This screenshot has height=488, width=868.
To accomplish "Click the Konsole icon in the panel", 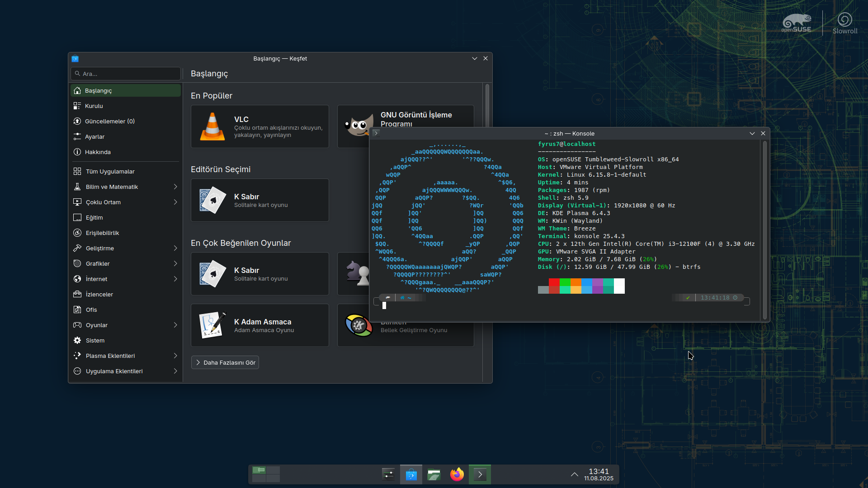I will pyautogui.click(x=480, y=474).
